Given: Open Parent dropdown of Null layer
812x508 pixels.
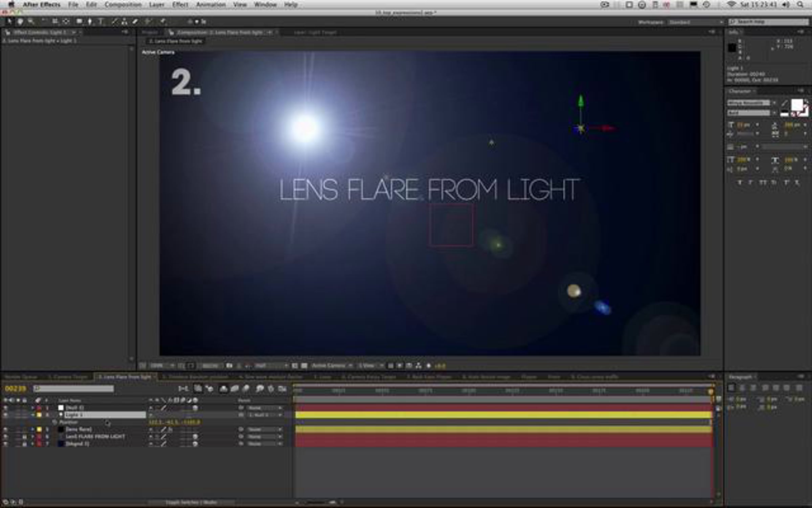Looking at the screenshot, I should click(x=265, y=408).
